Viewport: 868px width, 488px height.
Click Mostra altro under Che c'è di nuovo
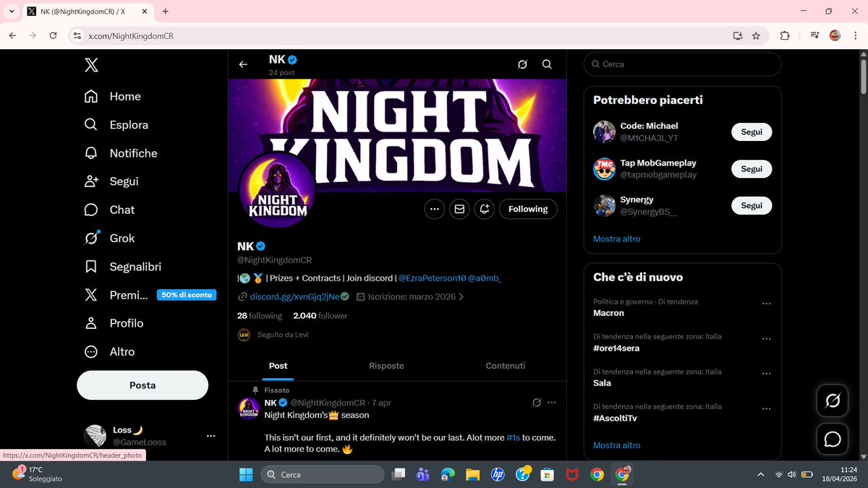coord(616,445)
